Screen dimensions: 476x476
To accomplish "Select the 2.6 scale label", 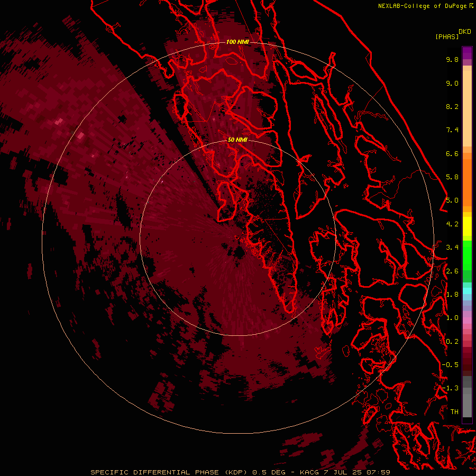I will coord(452,271).
